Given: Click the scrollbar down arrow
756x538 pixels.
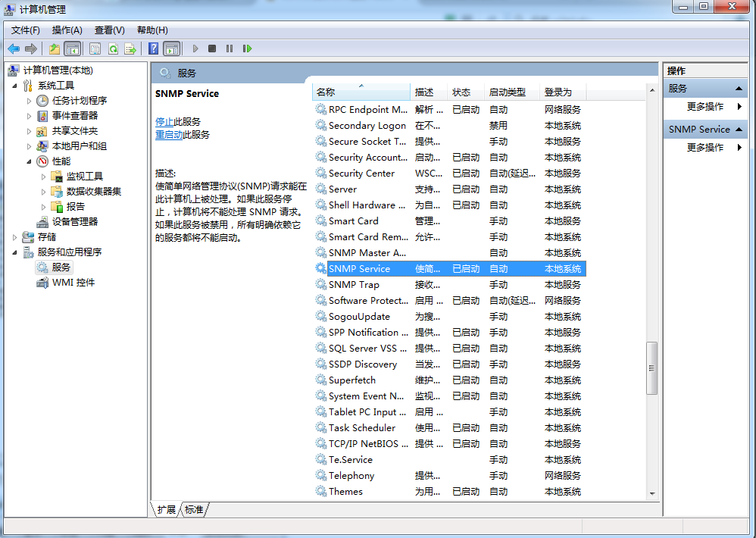Looking at the screenshot, I should pyautogui.click(x=652, y=493).
